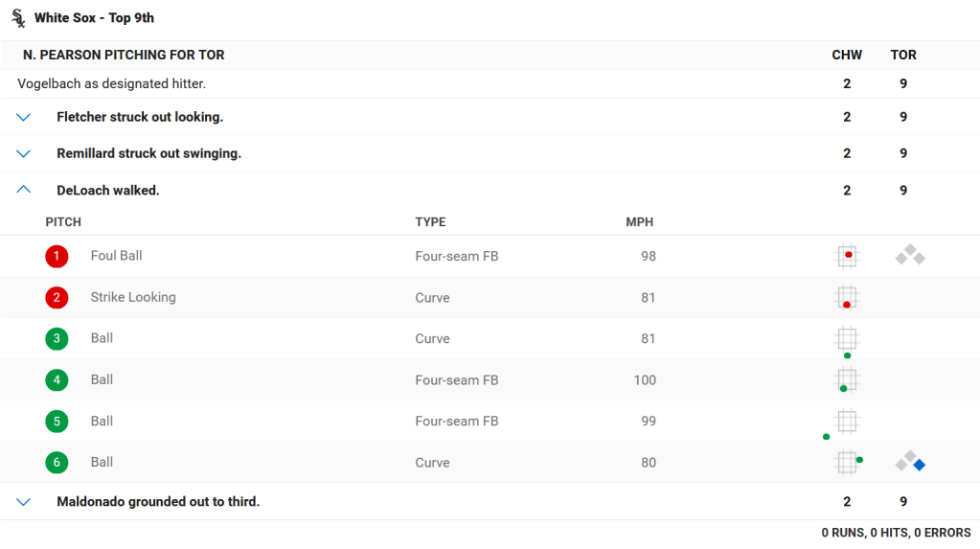
Task: Expand Remillard struck out swinging details
Action: pos(24,153)
